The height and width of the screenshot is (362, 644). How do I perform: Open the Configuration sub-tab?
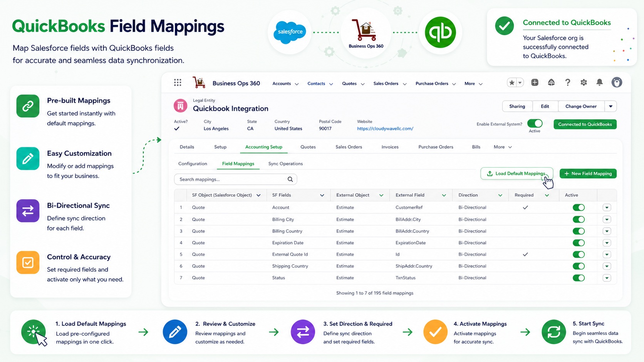193,163
